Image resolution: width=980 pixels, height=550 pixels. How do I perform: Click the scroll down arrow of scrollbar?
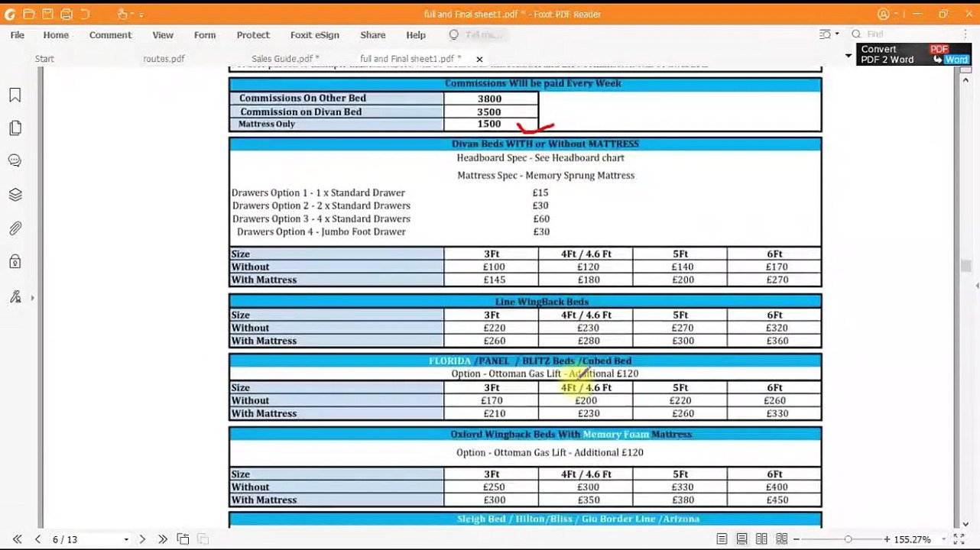click(x=966, y=523)
